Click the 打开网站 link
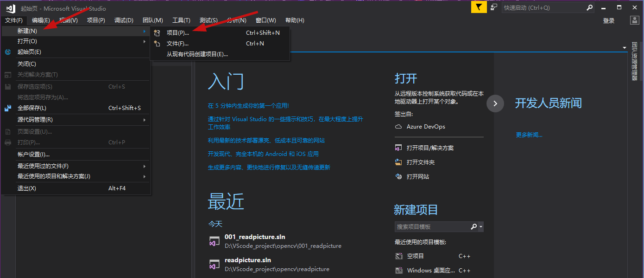Image resolution: width=644 pixels, height=278 pixels. pyautogui.click(x=418, y=177)
